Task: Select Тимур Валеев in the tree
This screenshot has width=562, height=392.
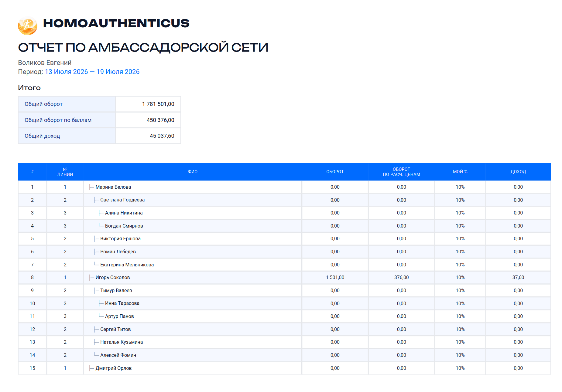Action: [116, 290]
